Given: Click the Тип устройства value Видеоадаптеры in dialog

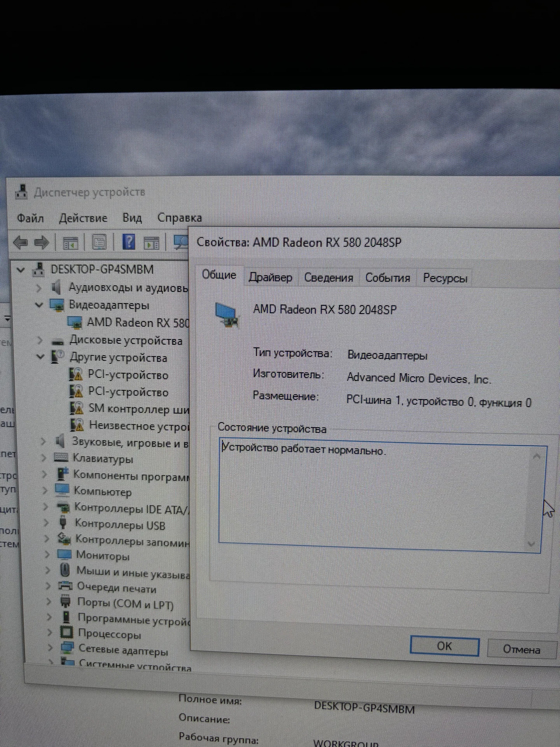Looking at the screenshot, I should point(388,355).
